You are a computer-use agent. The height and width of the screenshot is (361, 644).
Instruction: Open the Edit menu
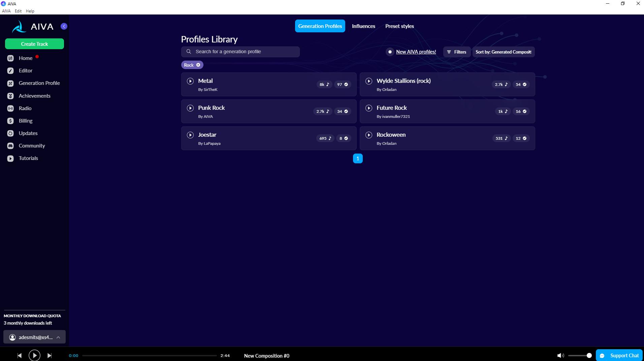(x=18, y=11)
